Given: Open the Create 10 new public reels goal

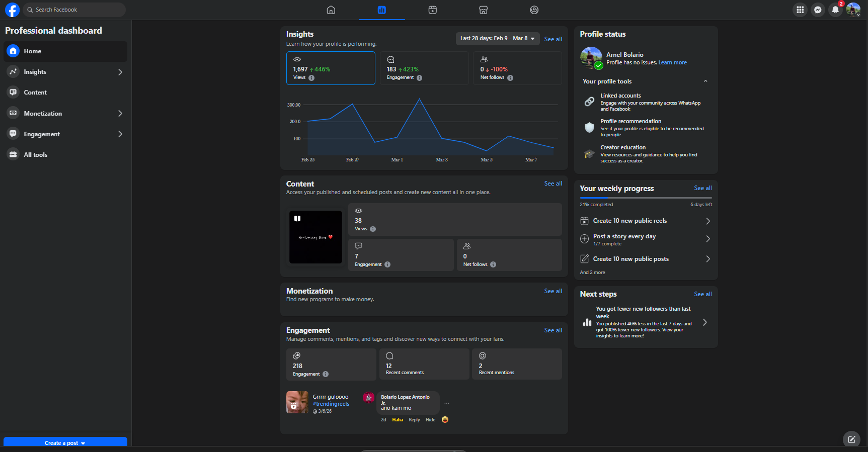Looking at the screenshot, I should click(x=646, y=221).
